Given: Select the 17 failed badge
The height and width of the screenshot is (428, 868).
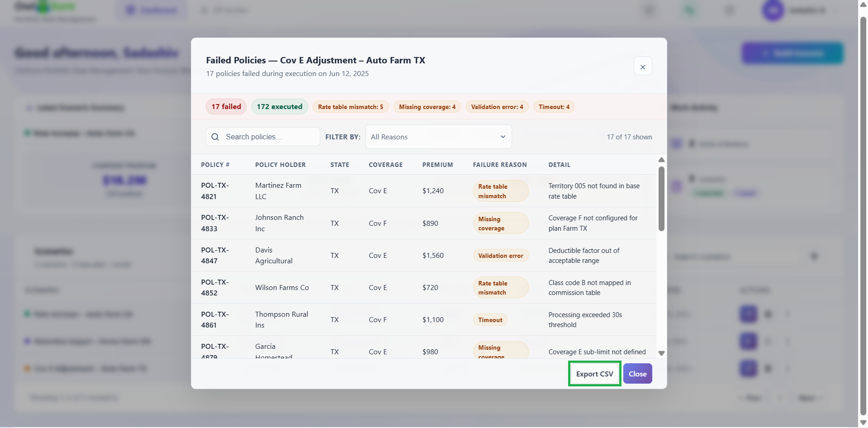Looking at the screenshot, I should click(226, 107).
